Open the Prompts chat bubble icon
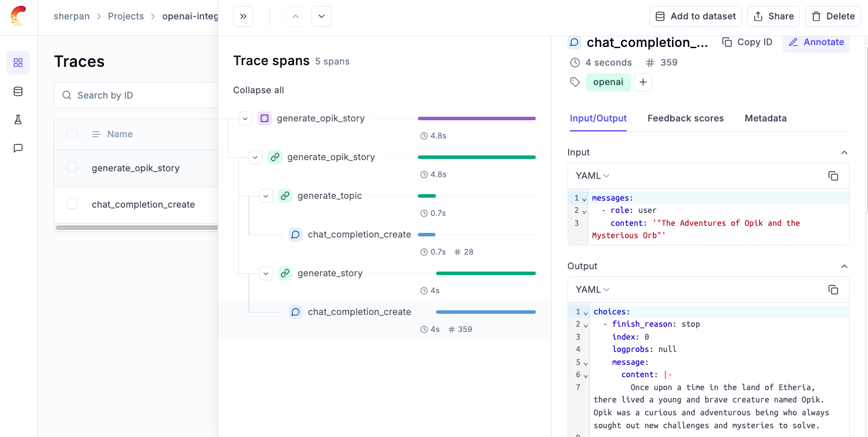Image resolution: width=868 pixels, height=437 pixels. [x=18, y=148]
